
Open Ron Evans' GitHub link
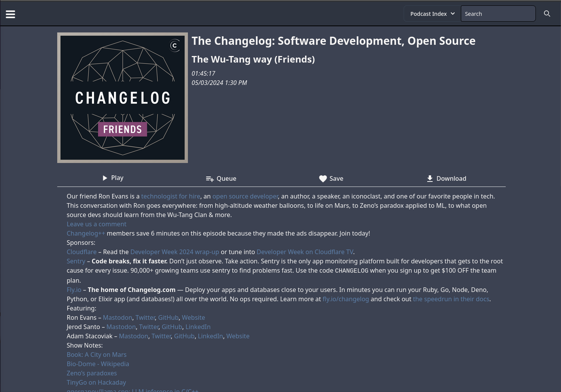click(168, 317)
